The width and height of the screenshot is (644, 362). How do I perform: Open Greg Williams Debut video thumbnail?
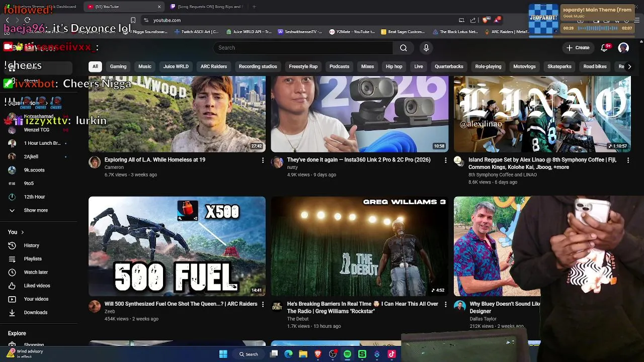[x=359, y=246]
